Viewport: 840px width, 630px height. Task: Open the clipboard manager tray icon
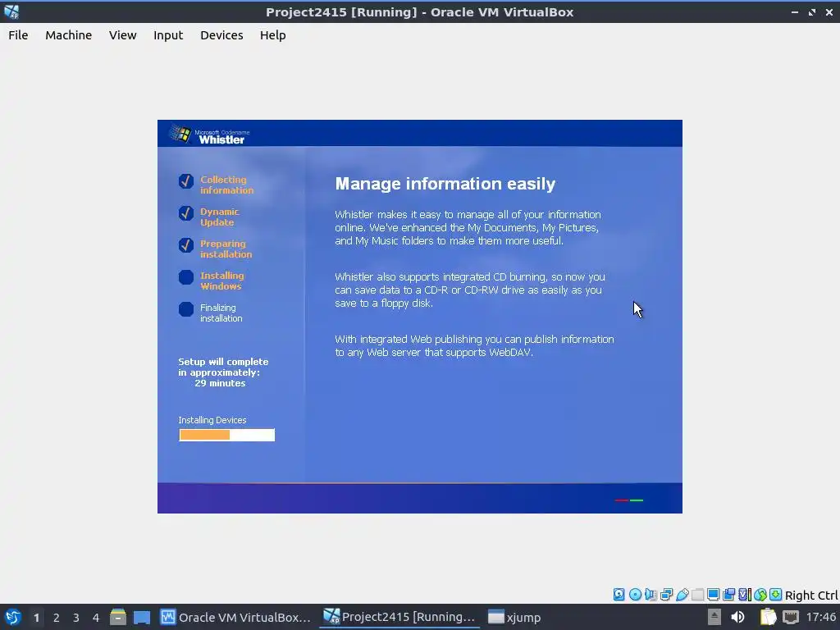pos(768,617)
